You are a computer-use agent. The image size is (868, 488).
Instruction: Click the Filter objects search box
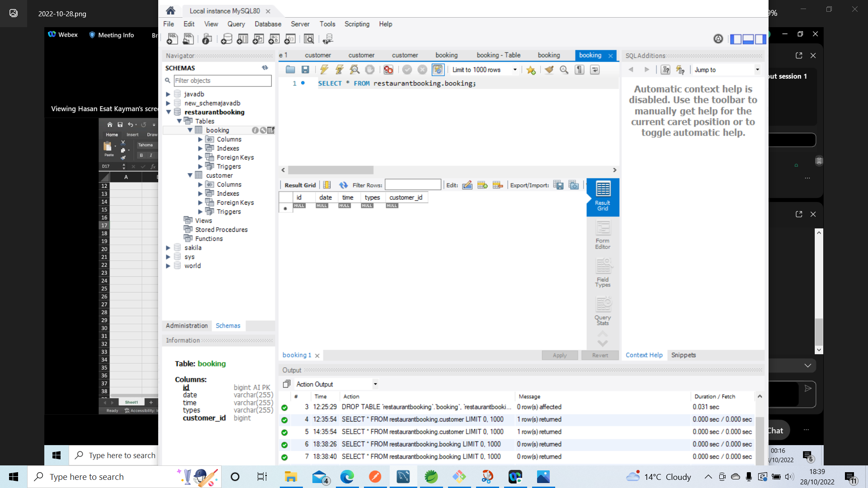point(222,80)
